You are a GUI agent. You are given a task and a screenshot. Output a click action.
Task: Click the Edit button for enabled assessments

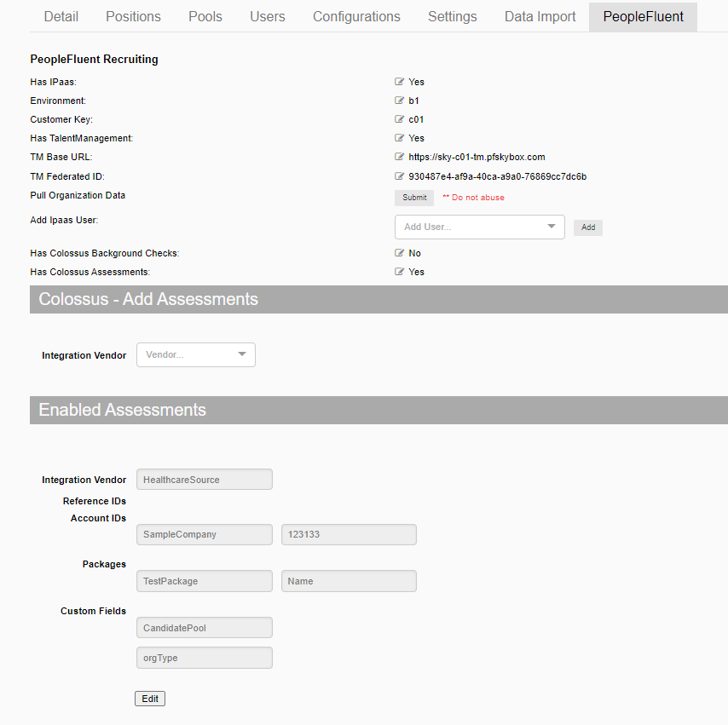tap(150, 699)
